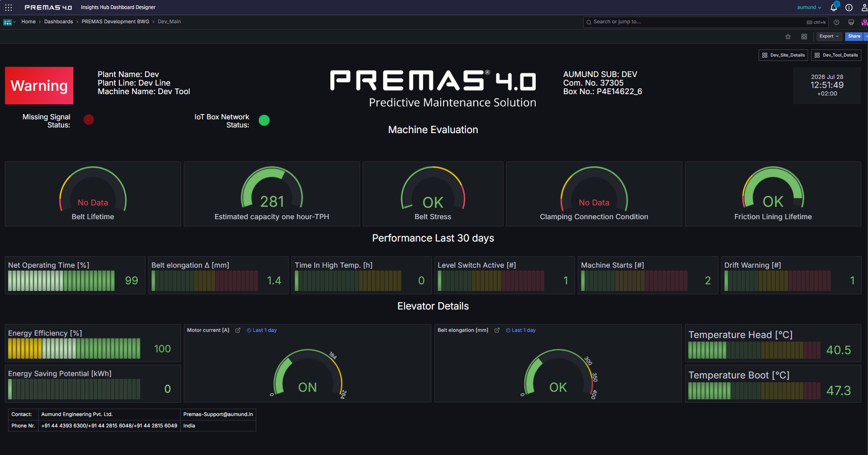Click the Aumund Engineering Pvt. Ltd. cell
Viewport: 868px width, 455px height.
[109, 415]
